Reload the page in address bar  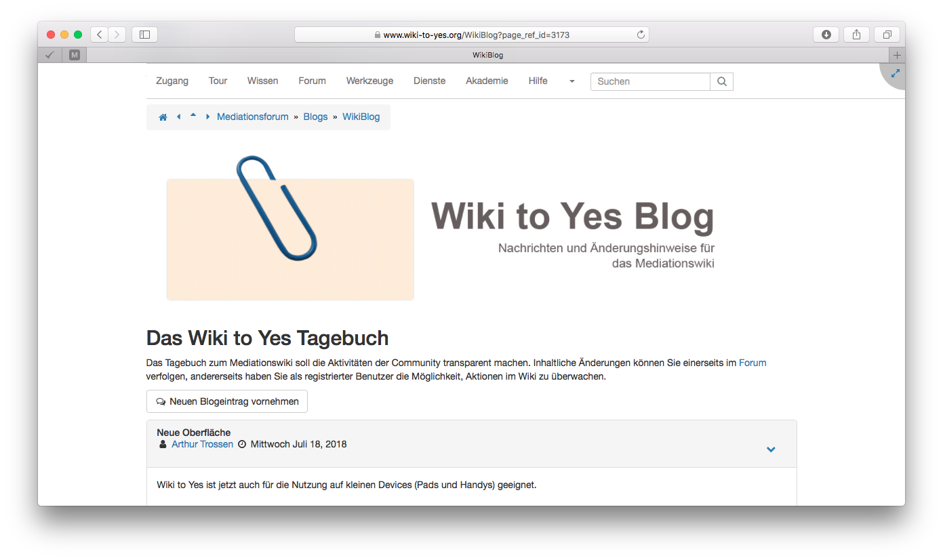point(640,35)
